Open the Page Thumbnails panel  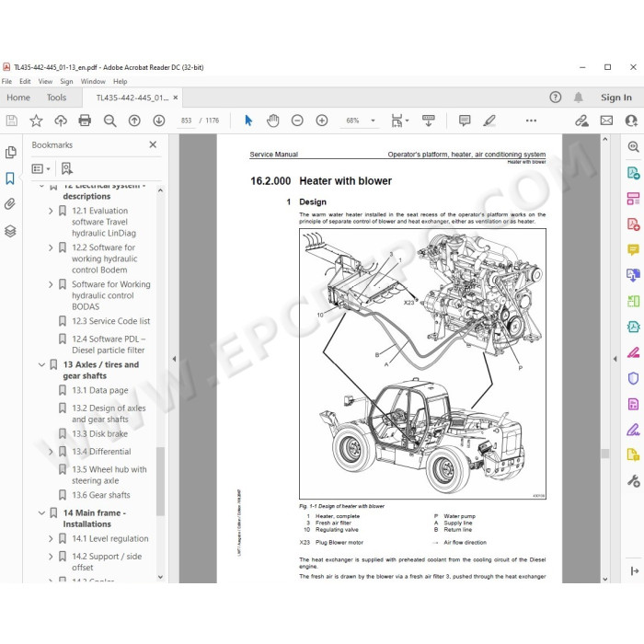[x=11, y=153]
